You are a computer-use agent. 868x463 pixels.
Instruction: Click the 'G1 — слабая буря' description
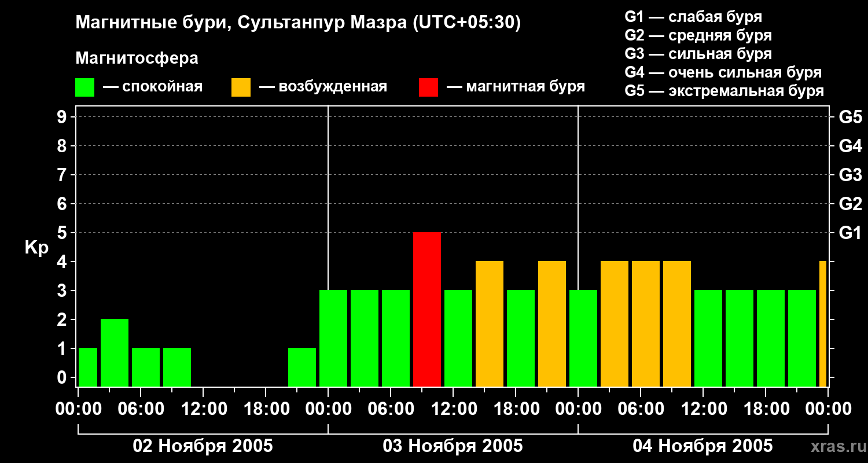pos(694,17)
